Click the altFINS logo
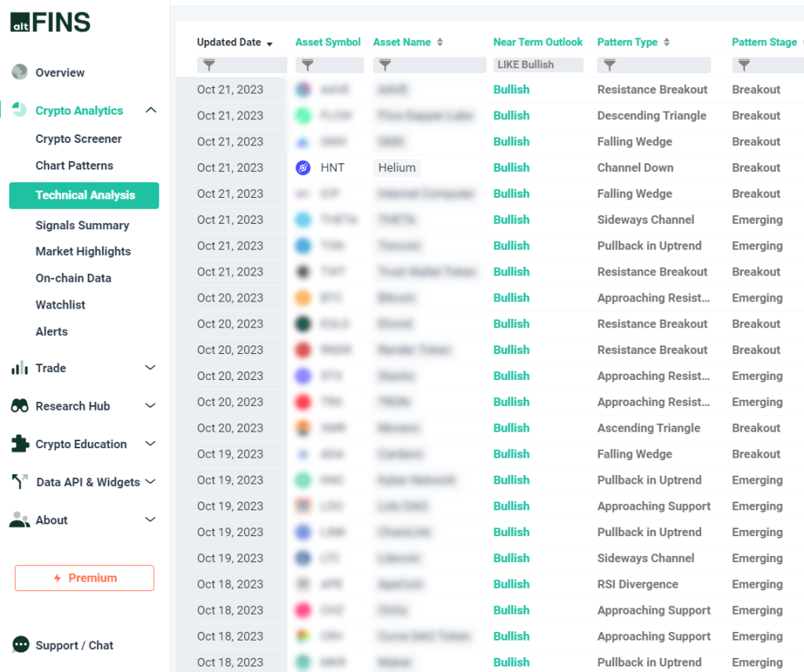 [50, 23]
